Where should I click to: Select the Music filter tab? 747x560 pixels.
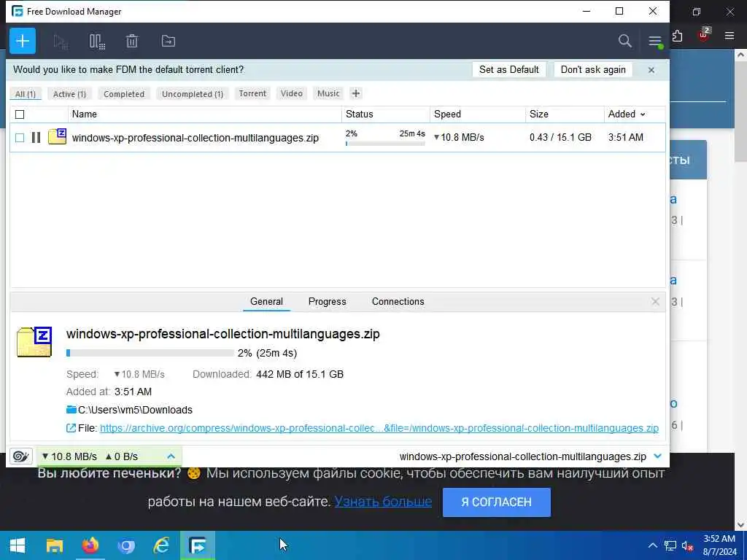point(328,93)
